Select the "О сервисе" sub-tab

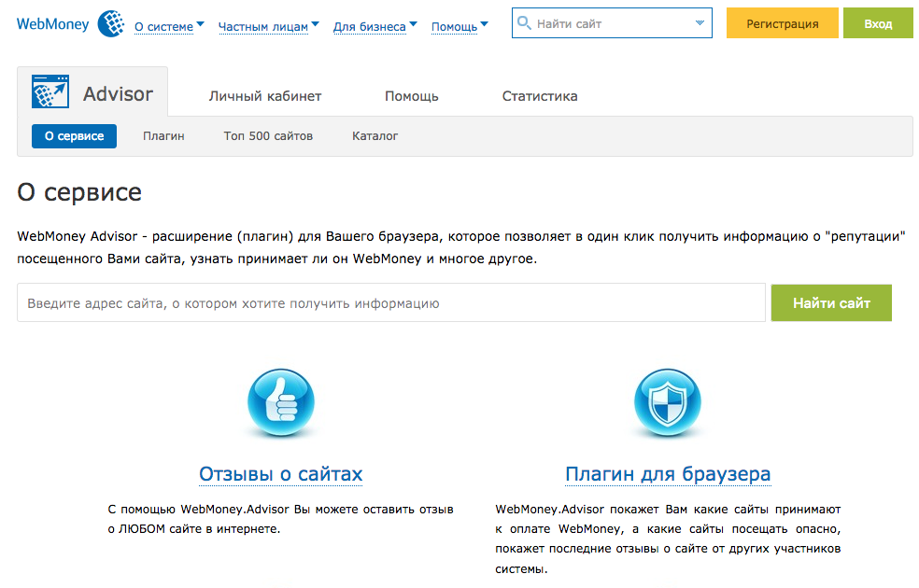[75, 136]
